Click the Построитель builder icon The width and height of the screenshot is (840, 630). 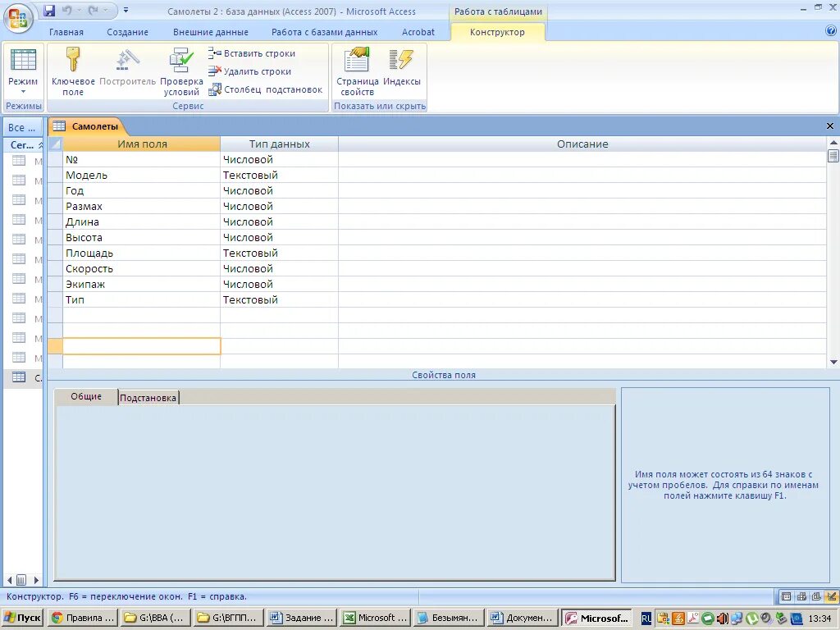pos(127,66)
